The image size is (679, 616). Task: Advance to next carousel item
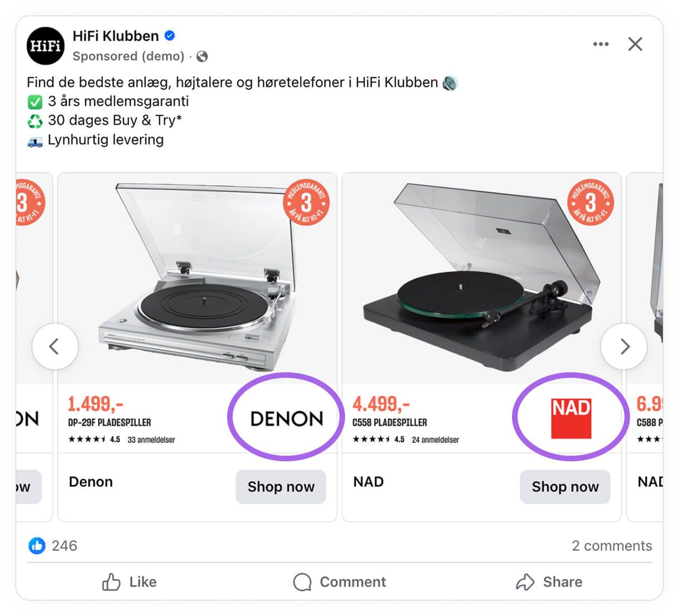pos(624,347)
